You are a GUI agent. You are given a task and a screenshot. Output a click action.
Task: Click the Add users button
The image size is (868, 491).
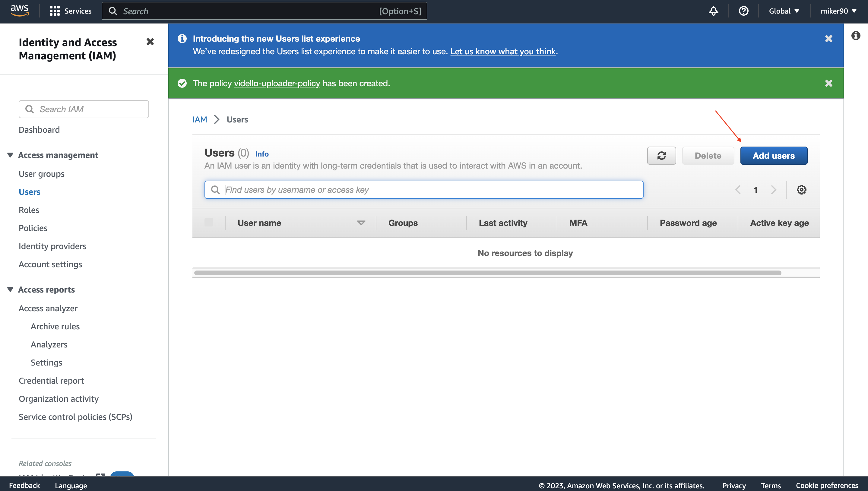pyautogui.click(x=774, y=155)
